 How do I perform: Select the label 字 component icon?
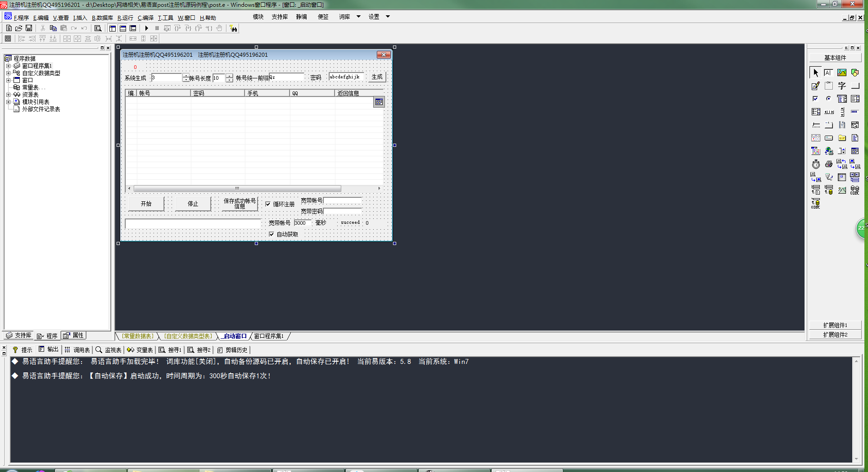842,86
